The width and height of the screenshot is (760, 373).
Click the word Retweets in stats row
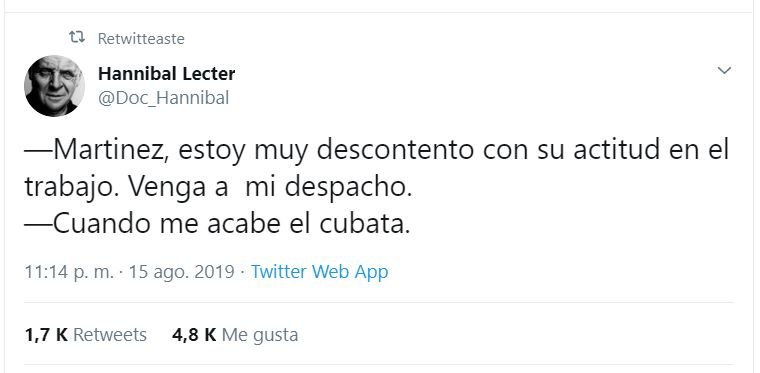110,335
